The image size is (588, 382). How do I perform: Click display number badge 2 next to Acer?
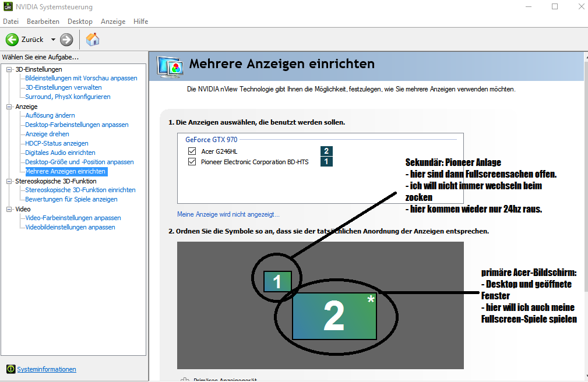[x=326, y=151]
